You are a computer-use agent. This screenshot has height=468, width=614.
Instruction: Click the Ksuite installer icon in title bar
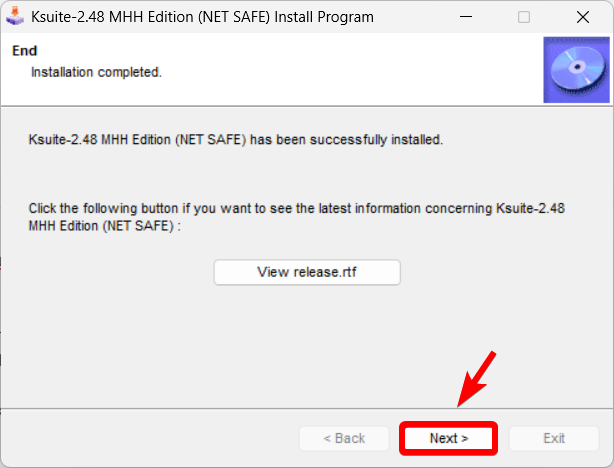pos(15,17)
